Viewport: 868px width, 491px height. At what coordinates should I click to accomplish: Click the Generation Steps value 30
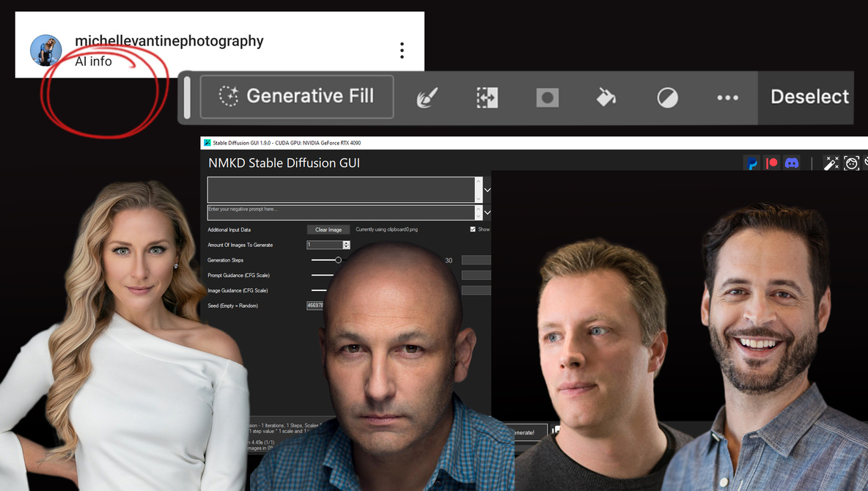449,260
